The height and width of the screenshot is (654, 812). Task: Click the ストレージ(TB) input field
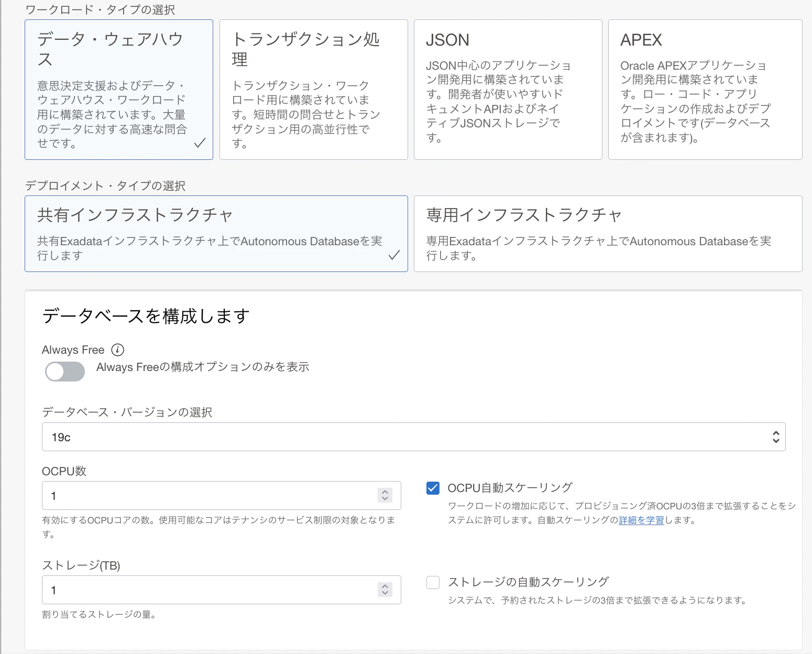coord(221,590)
